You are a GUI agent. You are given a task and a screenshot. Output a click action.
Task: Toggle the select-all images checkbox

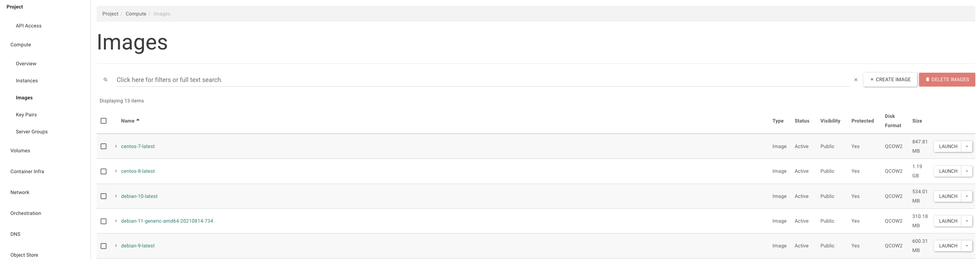coord(104,121)
